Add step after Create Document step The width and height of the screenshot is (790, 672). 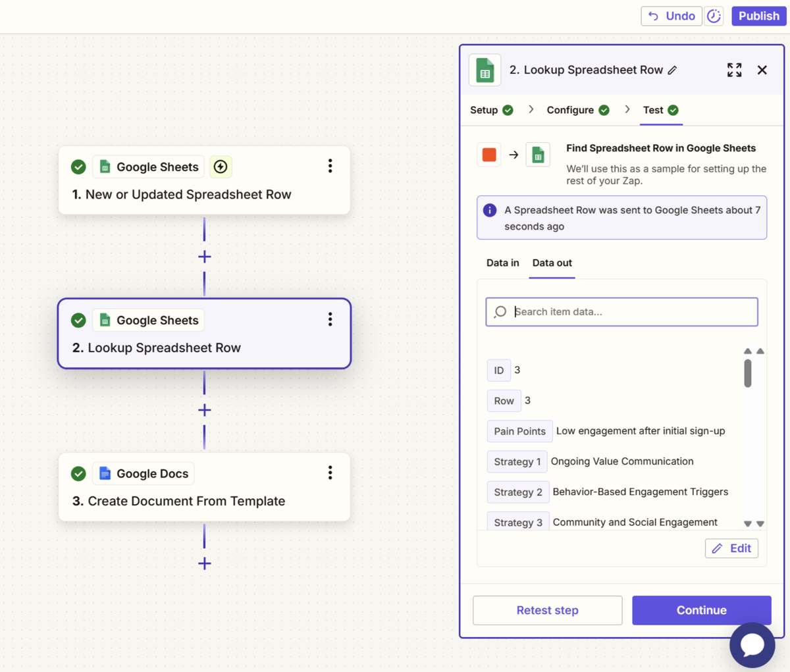point(205,563)
